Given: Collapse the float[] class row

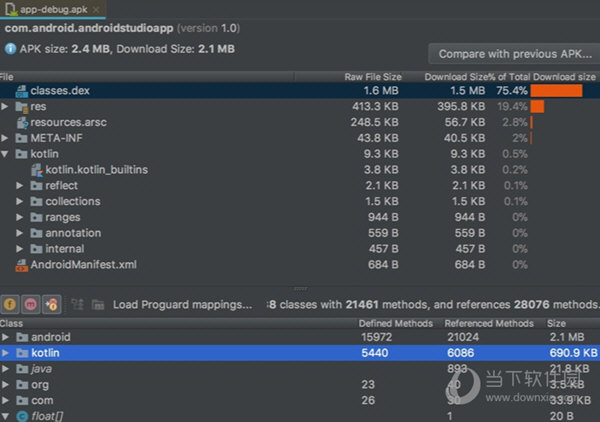Looking at the screenshot, I should click(5, 416).
